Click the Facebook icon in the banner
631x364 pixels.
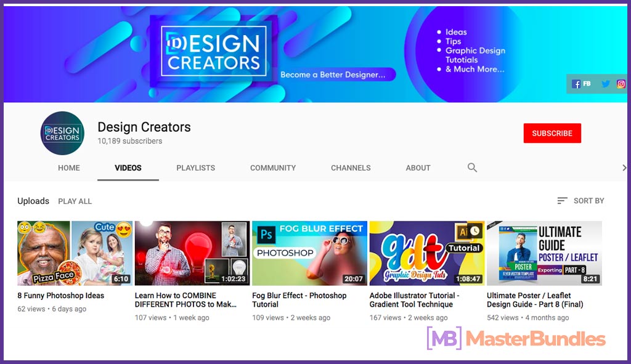coord(576,84)
